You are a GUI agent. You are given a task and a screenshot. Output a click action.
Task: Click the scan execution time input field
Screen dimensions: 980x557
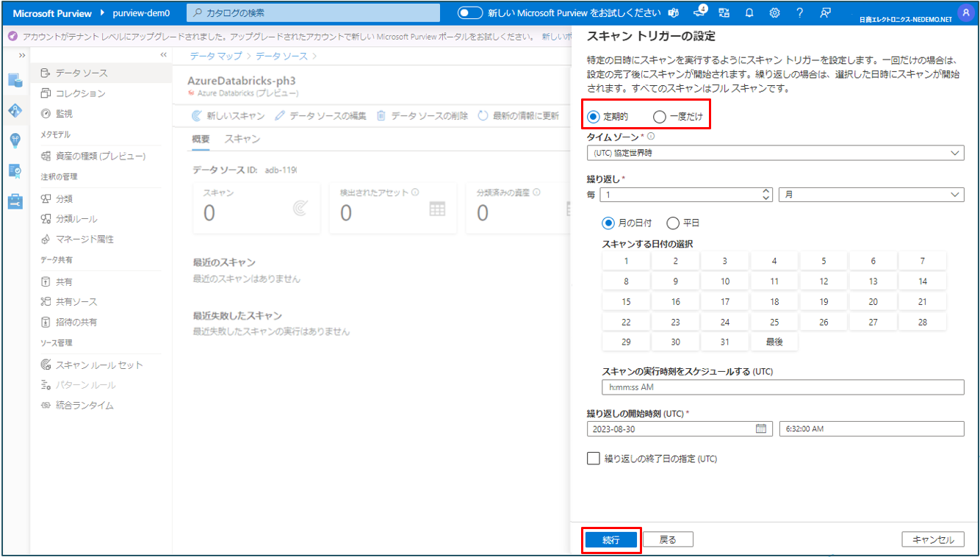[782, 387]
